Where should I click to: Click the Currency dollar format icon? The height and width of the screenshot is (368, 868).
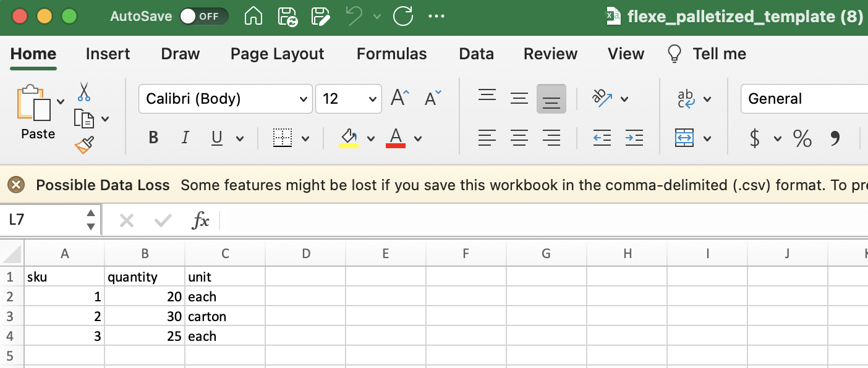coord(755,138)
